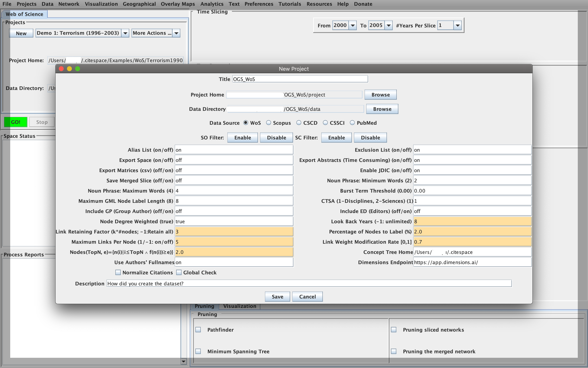Screen dimensions: 588x368
Task: Open the Projects menu
Action: [27, 4]
